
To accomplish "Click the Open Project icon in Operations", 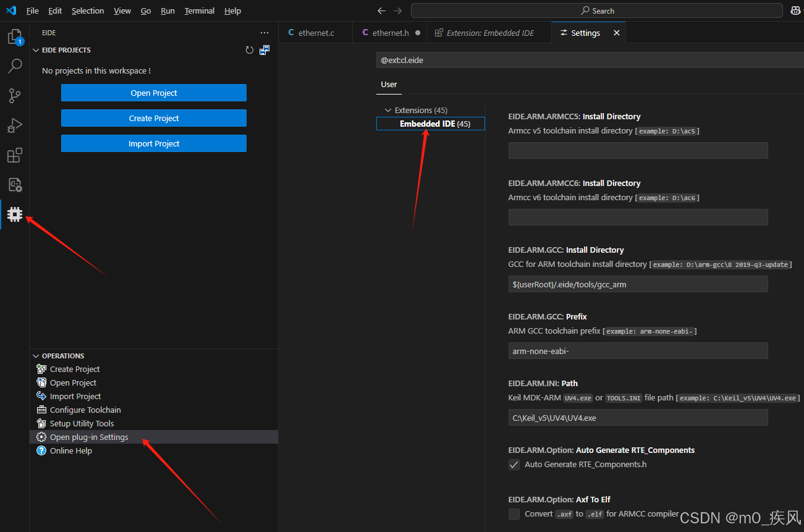I will tap(41, 382).
